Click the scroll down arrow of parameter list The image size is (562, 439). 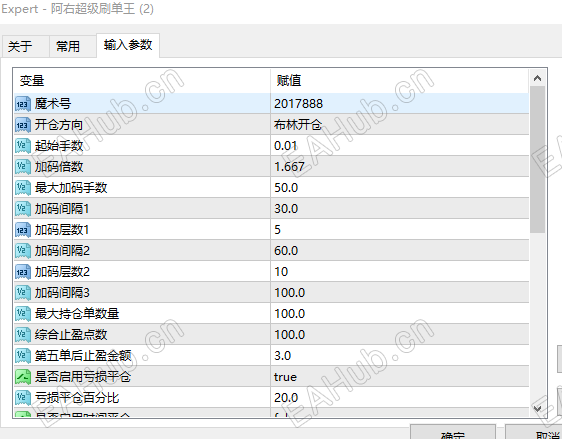537,408
